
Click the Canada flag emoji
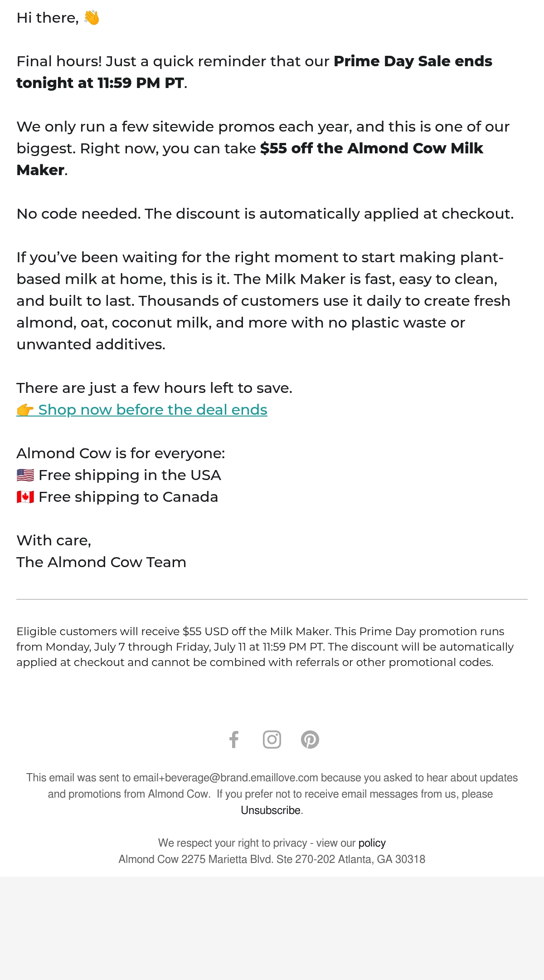tap(25, 497)
